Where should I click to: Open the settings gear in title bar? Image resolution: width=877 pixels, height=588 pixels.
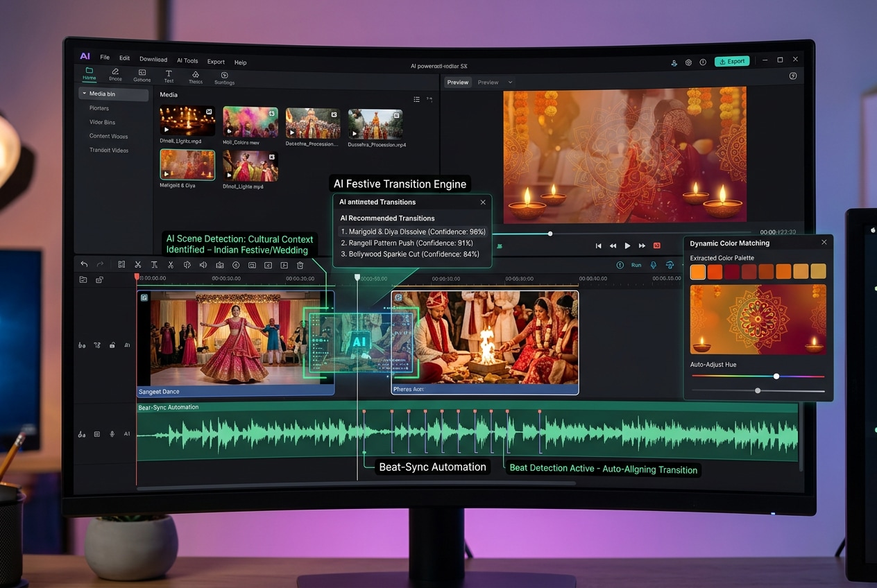688,62
